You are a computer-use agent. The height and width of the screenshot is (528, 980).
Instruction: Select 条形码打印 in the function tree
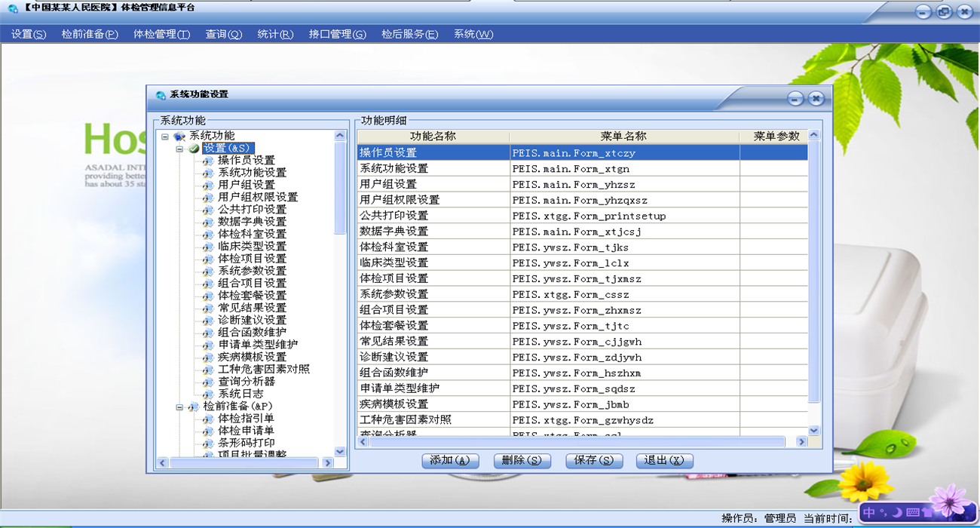pos(247,443)
